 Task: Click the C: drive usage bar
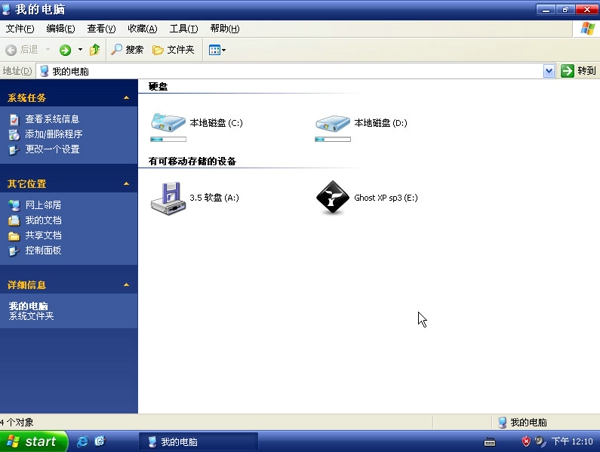(168, 139)
